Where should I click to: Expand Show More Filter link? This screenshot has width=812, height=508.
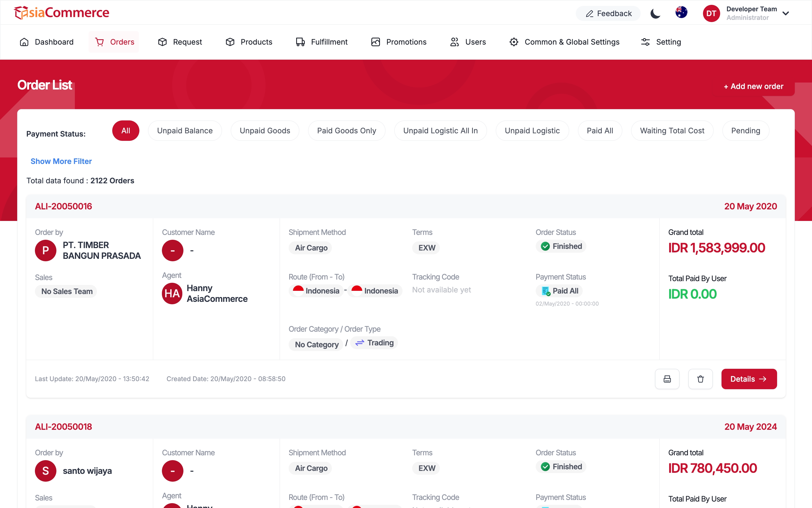click(61, 161)
